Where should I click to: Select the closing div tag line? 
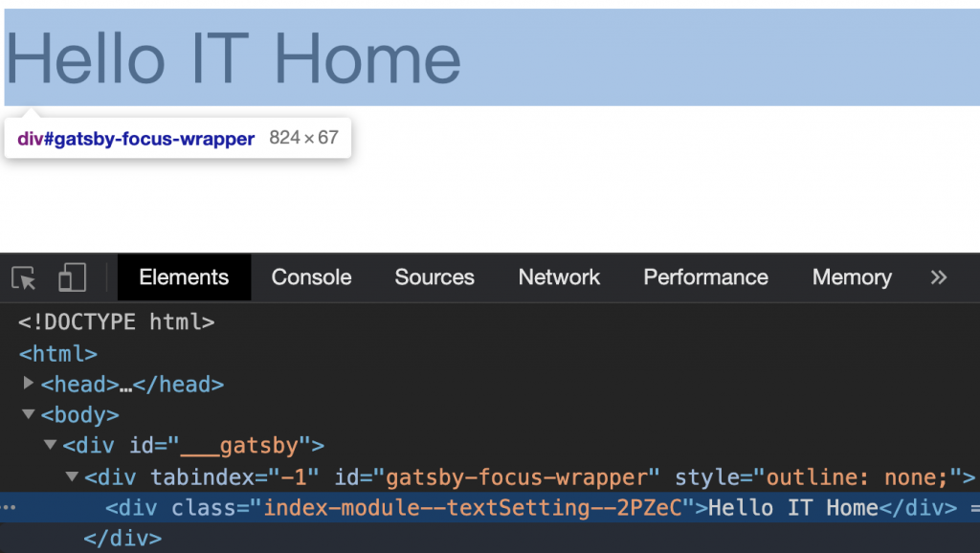pyautogui.click(x=122, y=538)
